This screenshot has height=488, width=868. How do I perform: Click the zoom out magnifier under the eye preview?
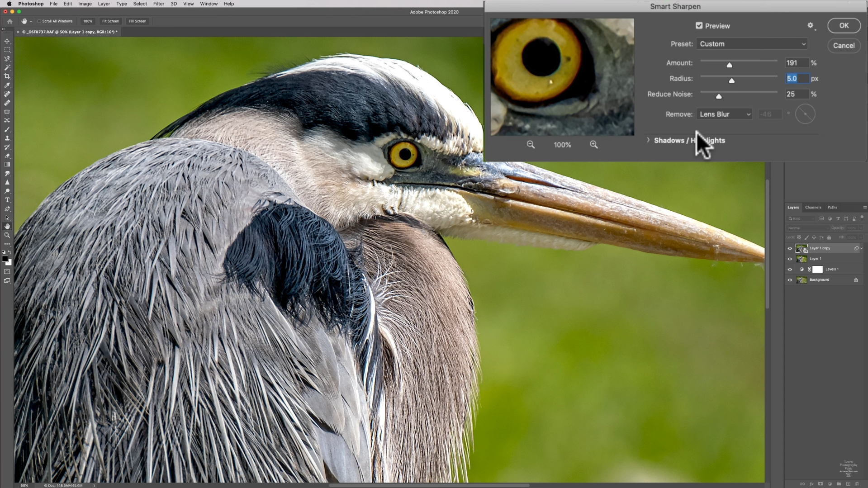[531, 144]
